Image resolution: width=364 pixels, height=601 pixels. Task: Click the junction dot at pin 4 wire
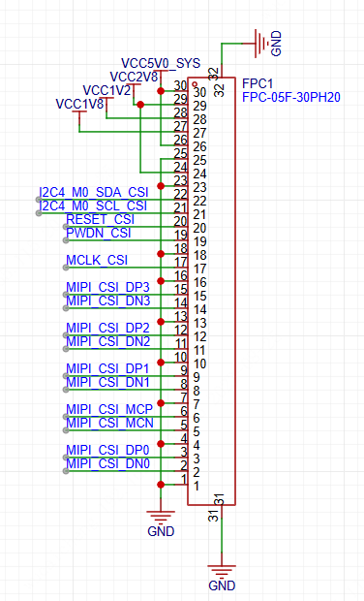[x=161, y=444]
